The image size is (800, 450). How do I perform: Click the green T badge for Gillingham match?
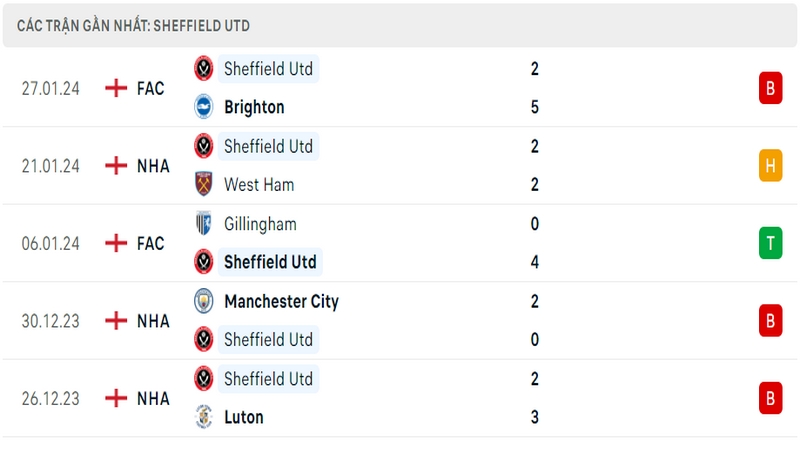(x=770, y=243)
